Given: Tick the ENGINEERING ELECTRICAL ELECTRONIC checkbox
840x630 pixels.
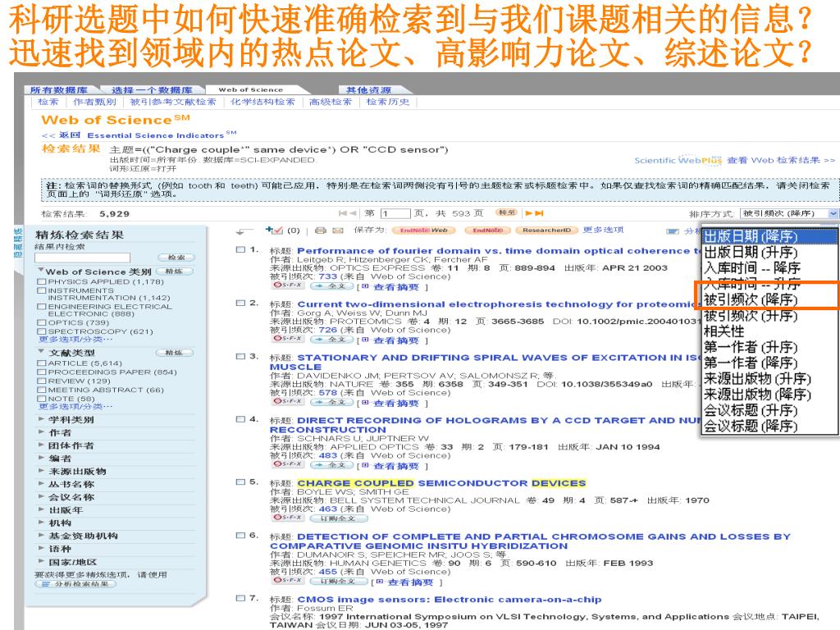Looking at the screenshot, I should [x=41, y=307].
